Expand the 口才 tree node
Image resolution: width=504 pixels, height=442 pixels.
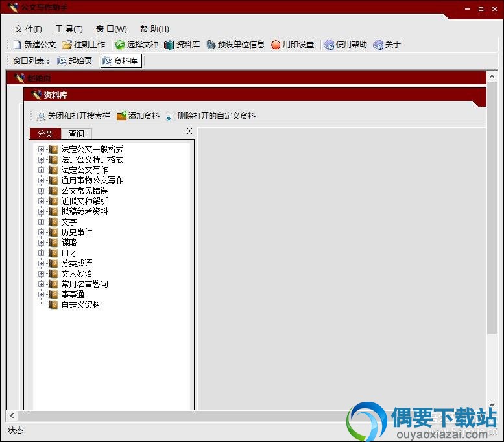pos(41,253)
